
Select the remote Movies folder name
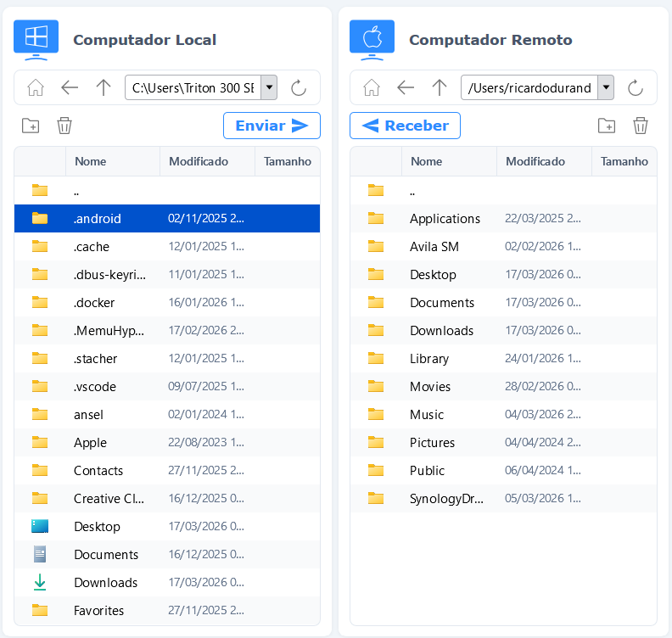click(x=430, y=387)
